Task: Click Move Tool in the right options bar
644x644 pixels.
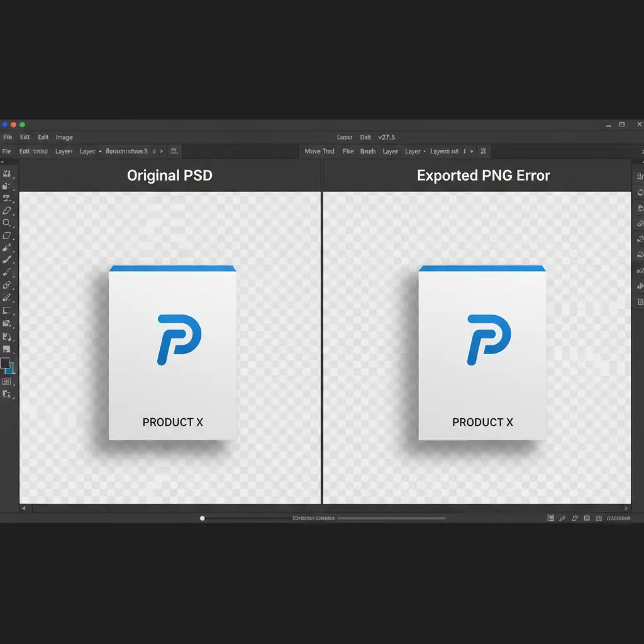Action: pos(319,152)
